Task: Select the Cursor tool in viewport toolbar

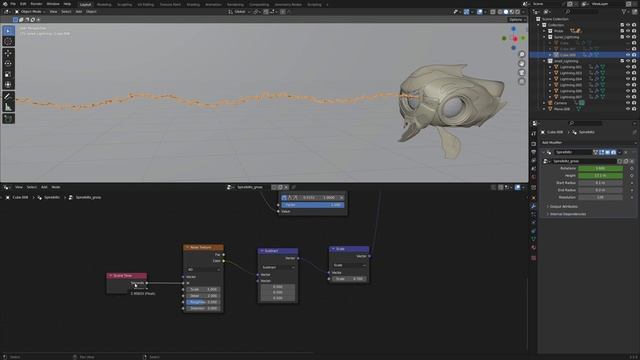Action: [x=8, y=41]
